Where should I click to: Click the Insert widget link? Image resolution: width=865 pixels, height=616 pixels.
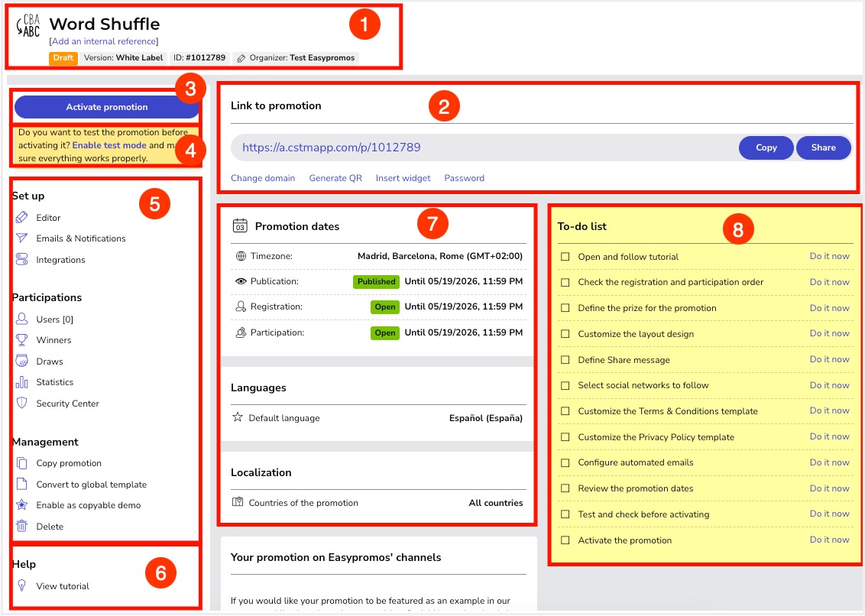tap(403, 178)
